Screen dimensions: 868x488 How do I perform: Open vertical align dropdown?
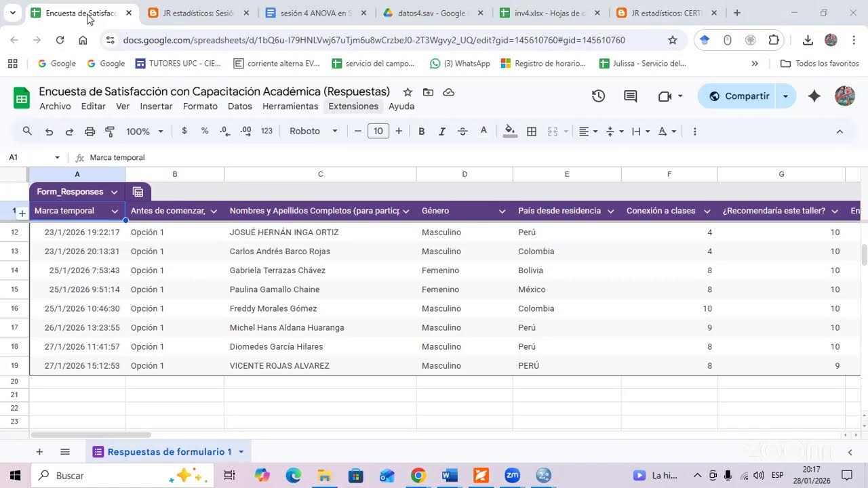614,131
